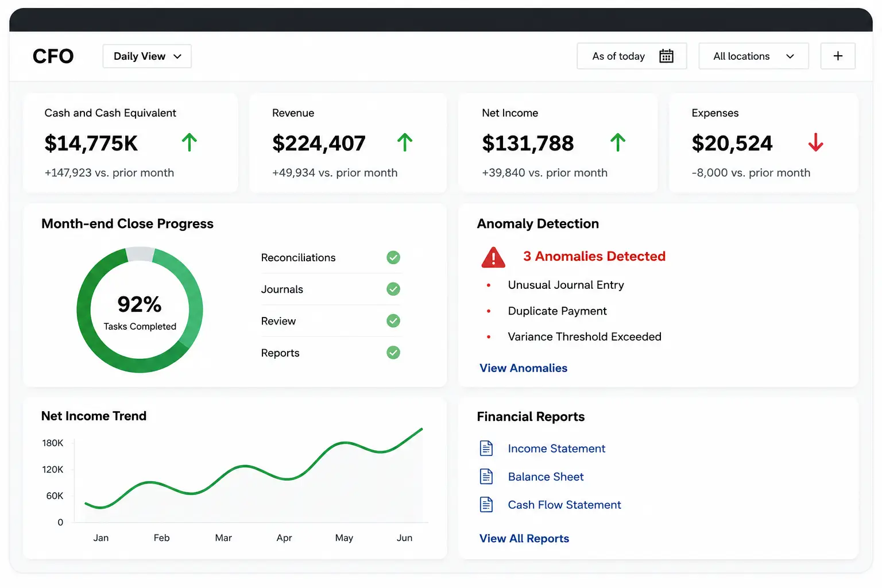This screenshot has height=588, width=882.
Task: Click the red warning triangle anomaly icon
Action: tap(493, 257)
